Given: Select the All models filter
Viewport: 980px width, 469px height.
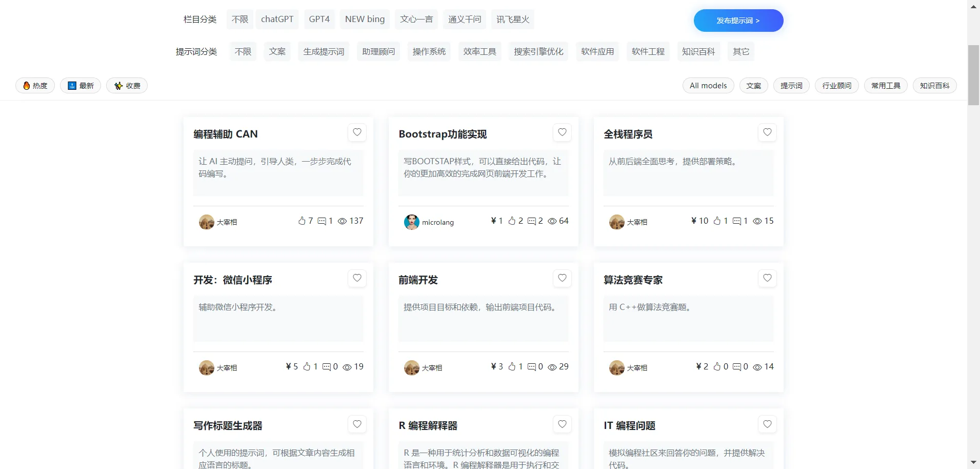Looking at the screenshot, I should [708, 86].
